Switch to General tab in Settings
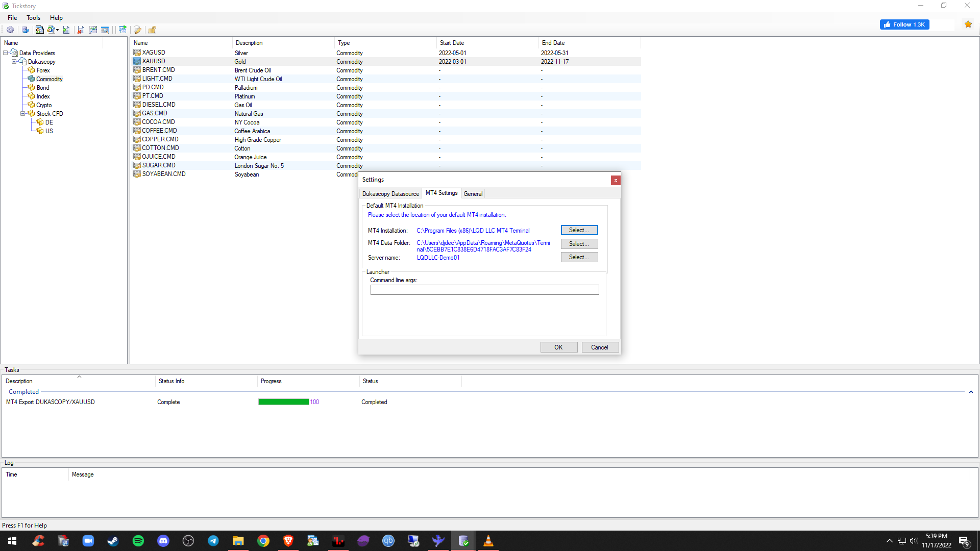The width and height of the screenshot is (980, 551). pos(473,194)
